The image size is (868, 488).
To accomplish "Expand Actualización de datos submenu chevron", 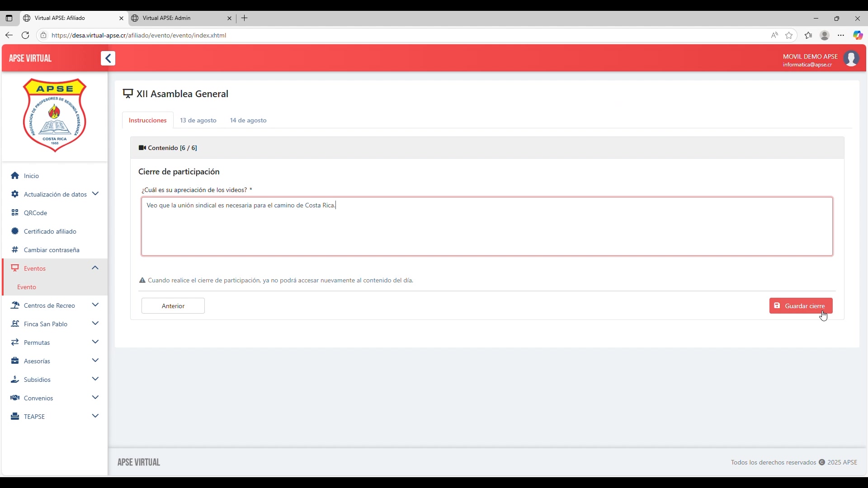I will [95, 194].
